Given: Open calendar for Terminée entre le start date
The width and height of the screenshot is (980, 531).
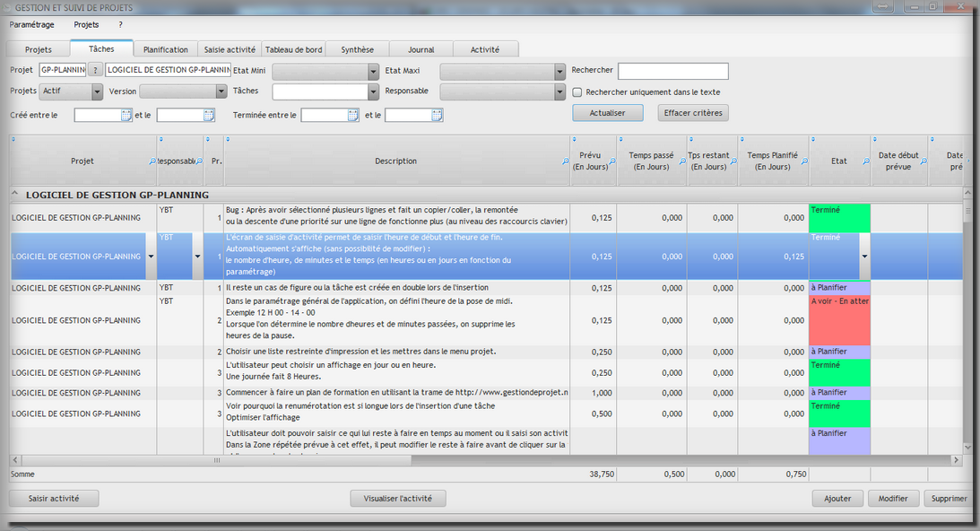Looking at the screenshot, I should click(353, 115).
